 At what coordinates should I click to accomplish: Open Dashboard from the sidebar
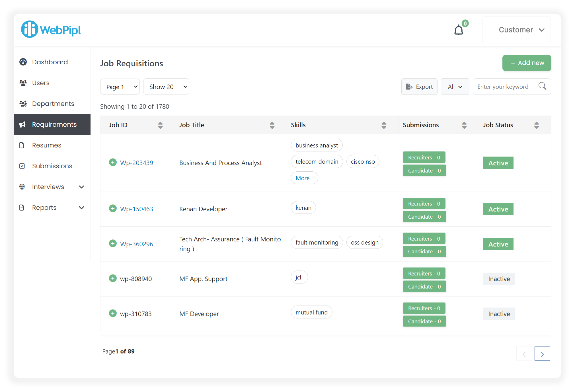(x=50, y=62)
